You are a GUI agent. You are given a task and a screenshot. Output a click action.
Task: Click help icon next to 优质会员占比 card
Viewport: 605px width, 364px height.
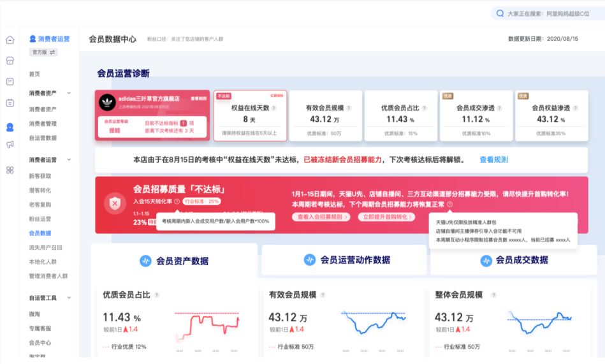click(x=424, y=108)
